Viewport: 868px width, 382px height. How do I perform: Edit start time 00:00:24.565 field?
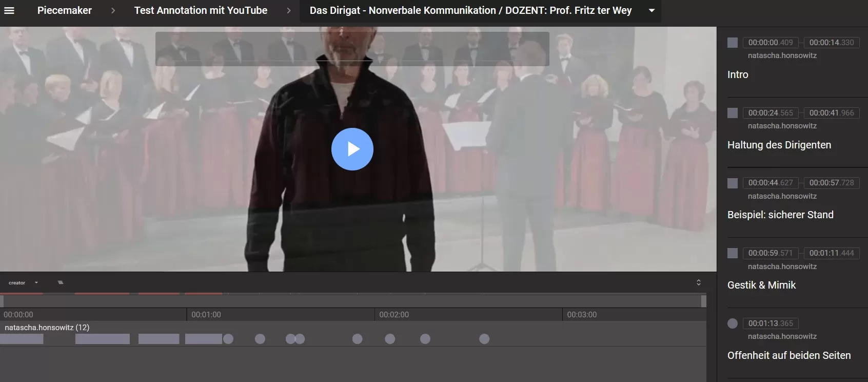point(771,113)
